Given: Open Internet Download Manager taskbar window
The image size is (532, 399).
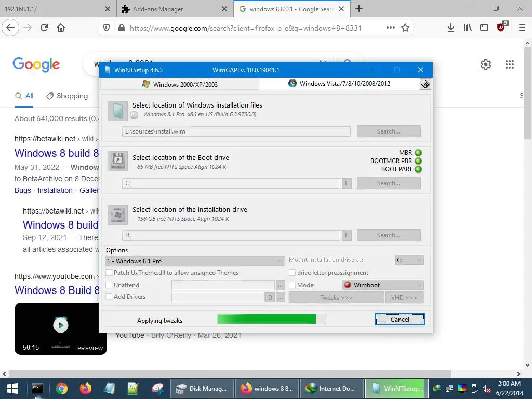Looking at the screenshot, I should pyautogui.click(x=331, y=389).
